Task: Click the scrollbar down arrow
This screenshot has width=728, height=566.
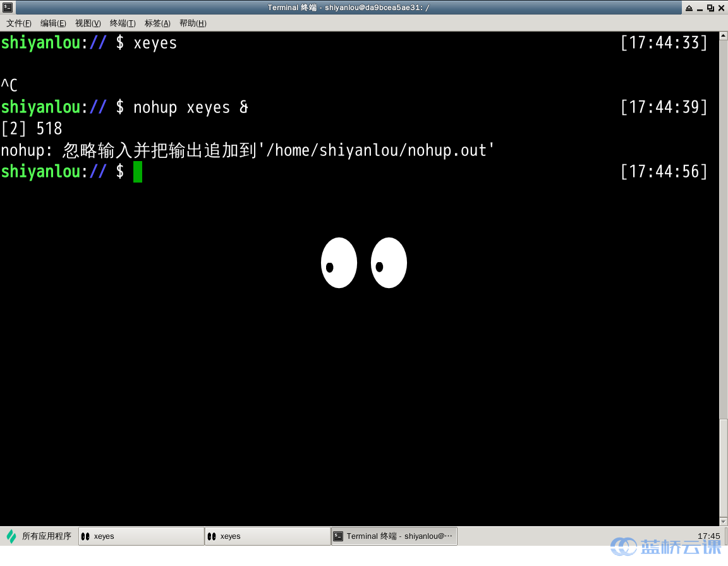Action: pyautogui.click(x=724, y=521)
